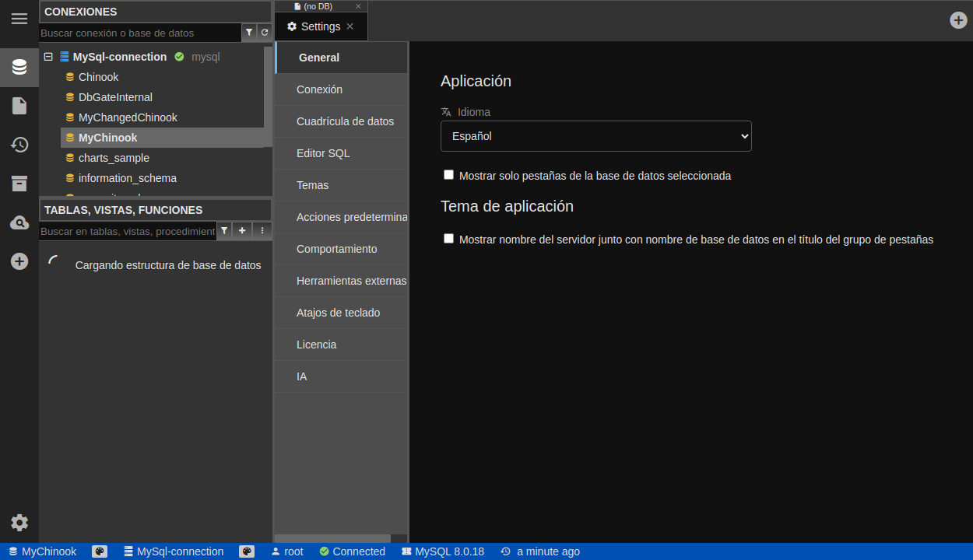The image size is (973, 560).
Task: Select the Chinook database
Action: pyautogui.click(x=98, y=77)
